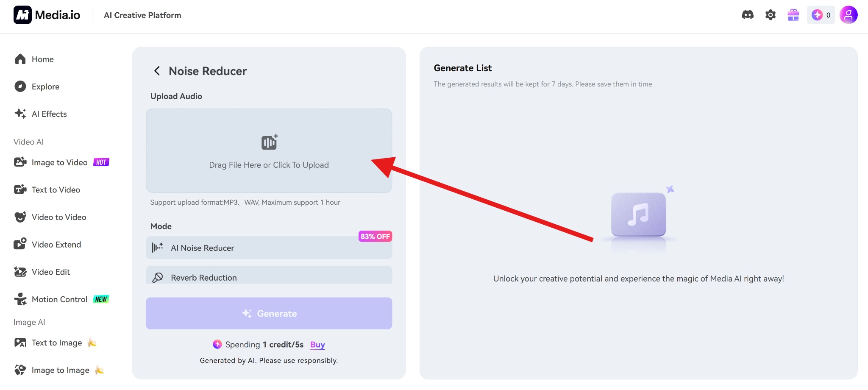The image size is (868, 390).
Task: Select Image to Video tool
Action: click(x=59, y=162)
